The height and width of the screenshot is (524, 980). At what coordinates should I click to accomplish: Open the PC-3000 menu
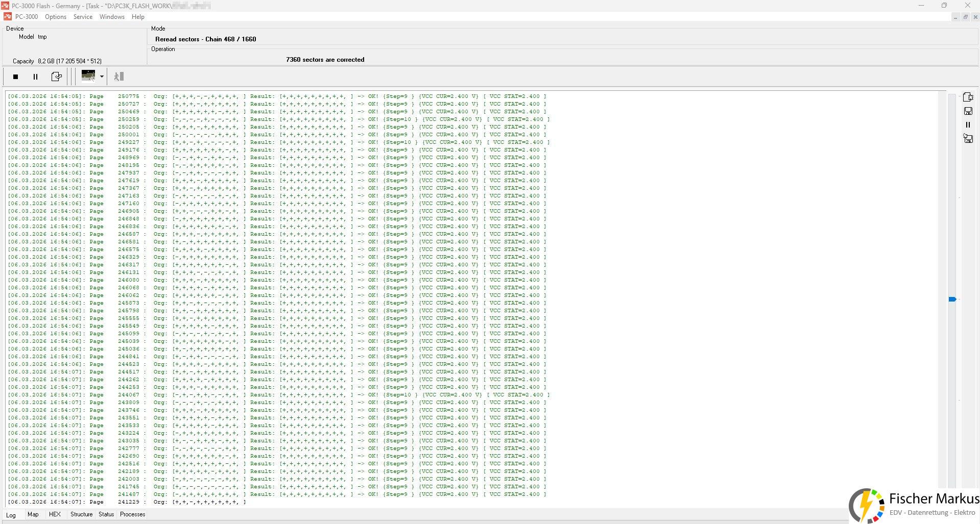point(27,17)
